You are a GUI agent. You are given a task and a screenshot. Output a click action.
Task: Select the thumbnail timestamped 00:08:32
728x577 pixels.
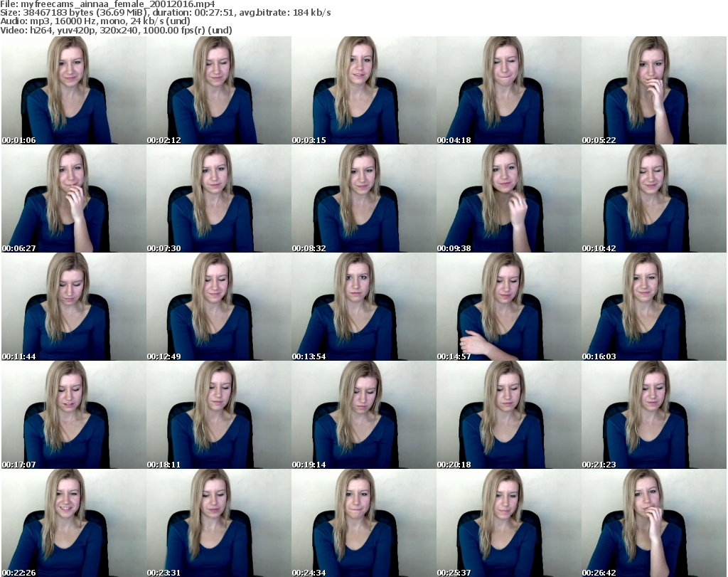tap(364, 198)
